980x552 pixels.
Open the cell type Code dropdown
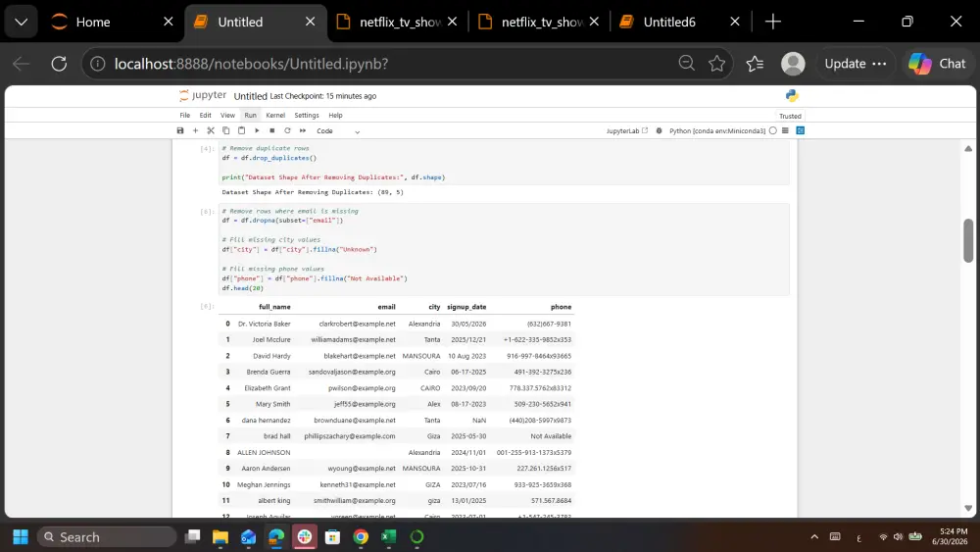point(338,131)
